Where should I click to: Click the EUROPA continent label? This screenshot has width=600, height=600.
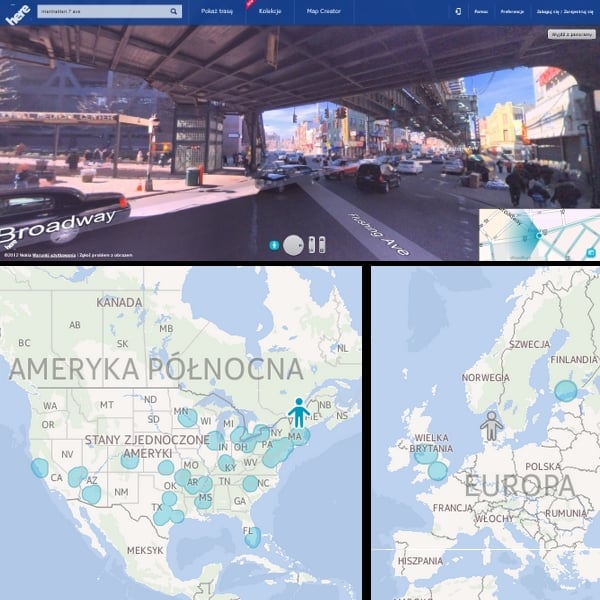click(x=520, y=486)
